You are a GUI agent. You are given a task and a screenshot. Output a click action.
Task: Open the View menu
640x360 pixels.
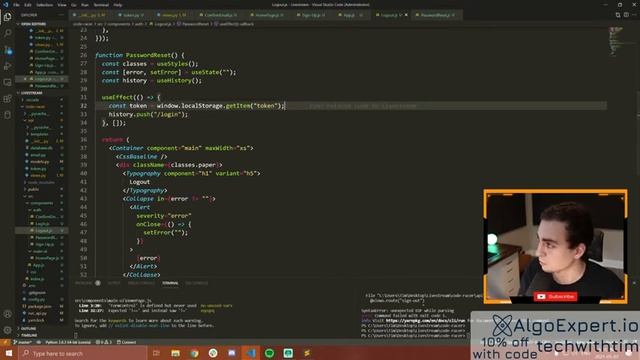click(x=62, y=5)
